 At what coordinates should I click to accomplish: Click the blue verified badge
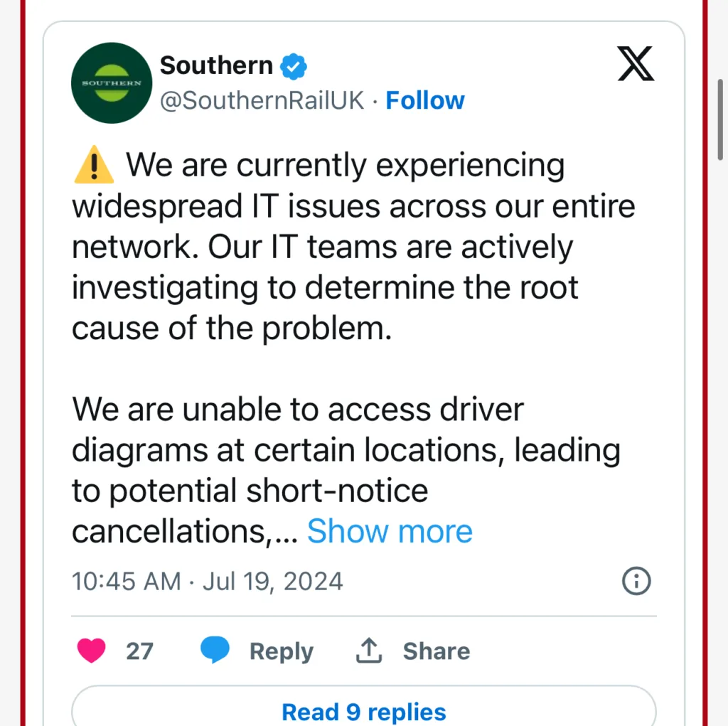(293, 66)
